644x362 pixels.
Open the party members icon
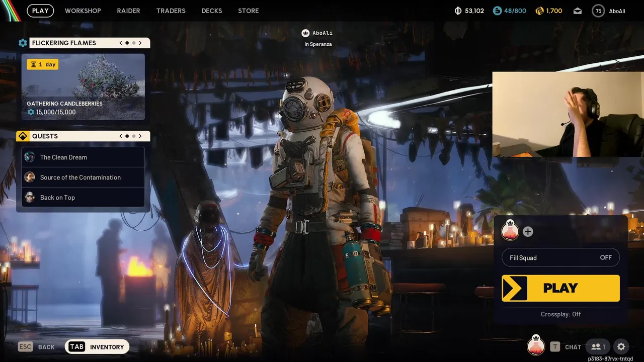[598, 347]
